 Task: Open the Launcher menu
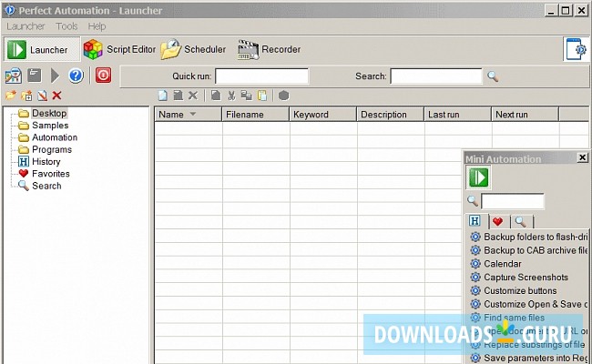pyautogui.click(x=26, y=26)
